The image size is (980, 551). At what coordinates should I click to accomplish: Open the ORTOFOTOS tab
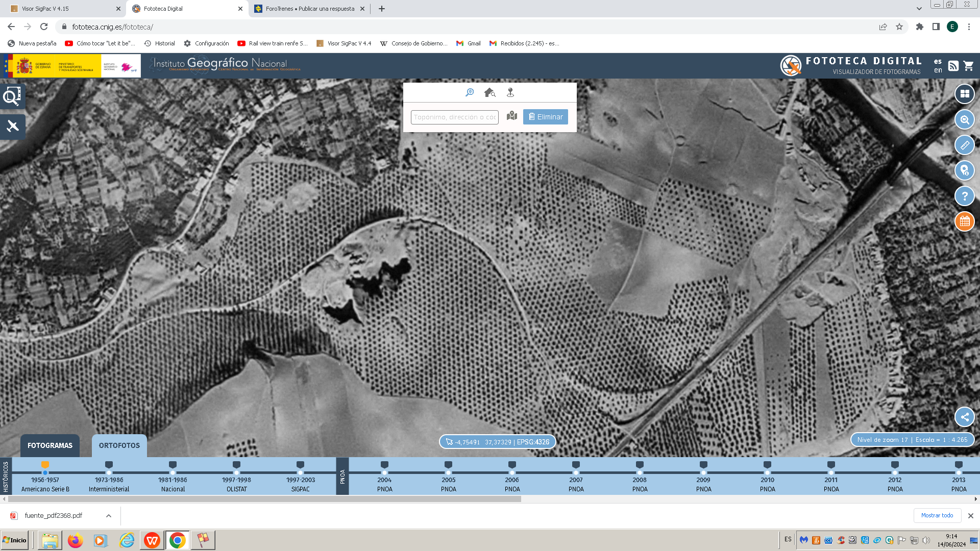(x=119, y=445)
